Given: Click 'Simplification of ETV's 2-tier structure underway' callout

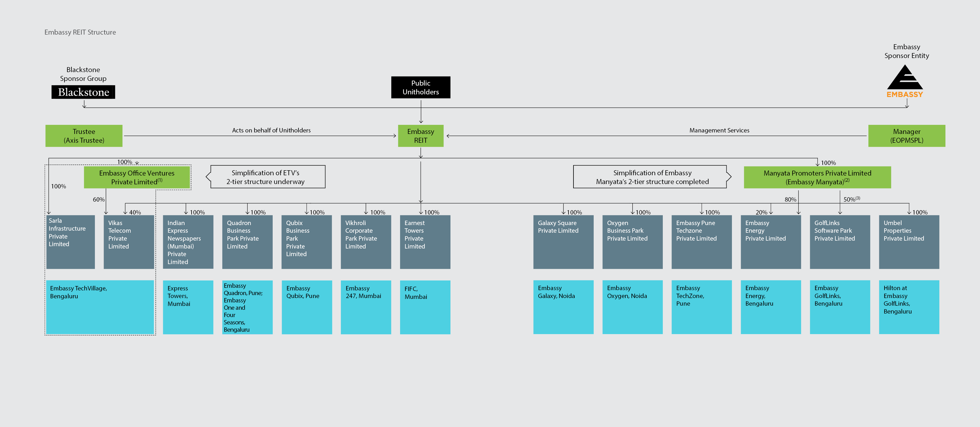Looking at the screenshot, I should pyautogui.click(x=266, y=177).
